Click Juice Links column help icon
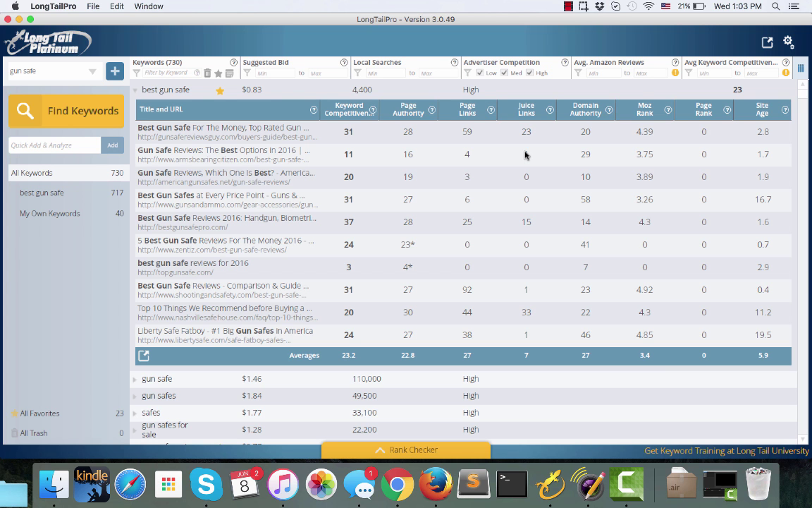The width and height of the screenshot is (812, 508). (x=550, y=110)
